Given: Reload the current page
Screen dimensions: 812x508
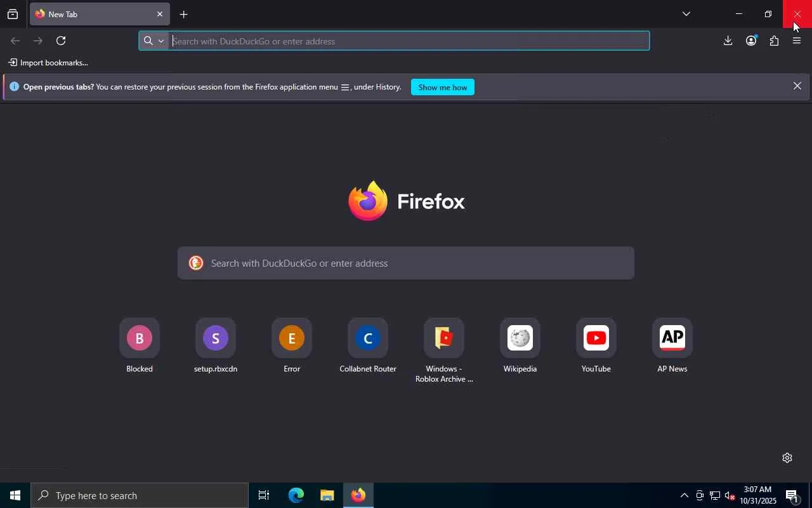Looking at the screenshot, I should [61, 41].
